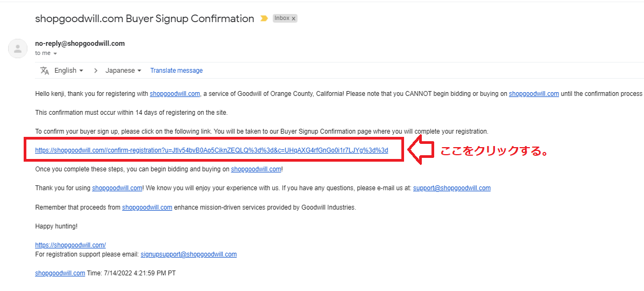Click the Translate message link
644x291 pixels.
(176, 71)
